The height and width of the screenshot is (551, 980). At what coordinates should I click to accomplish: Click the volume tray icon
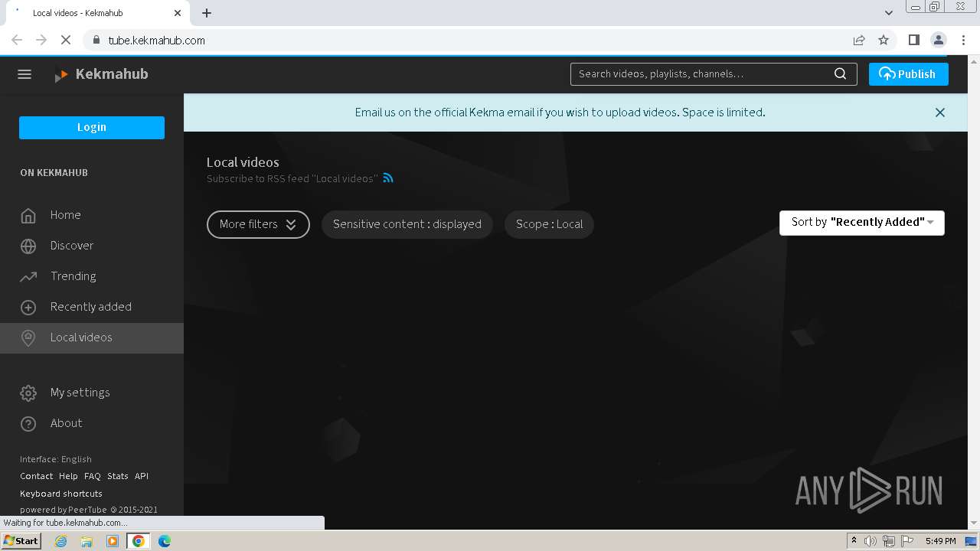pos(871,541)
